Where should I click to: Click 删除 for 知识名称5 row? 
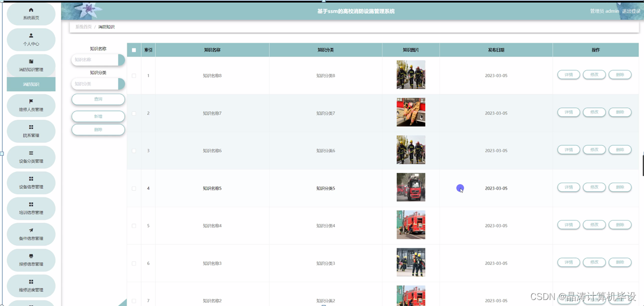(620, 187)
